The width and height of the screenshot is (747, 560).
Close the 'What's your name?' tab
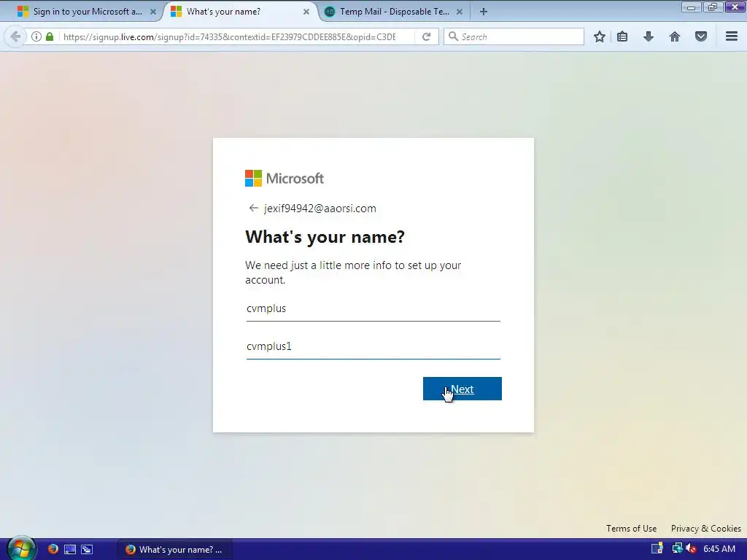point(306,12)
